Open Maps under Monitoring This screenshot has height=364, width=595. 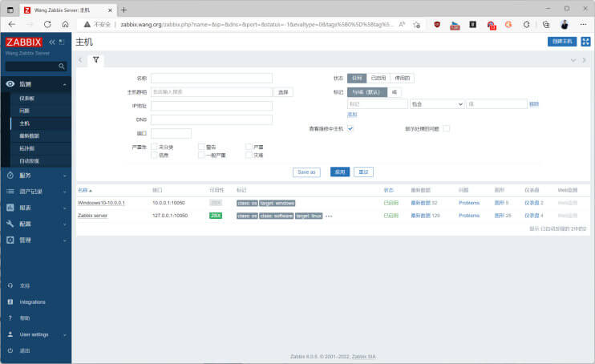pos(26,148)
